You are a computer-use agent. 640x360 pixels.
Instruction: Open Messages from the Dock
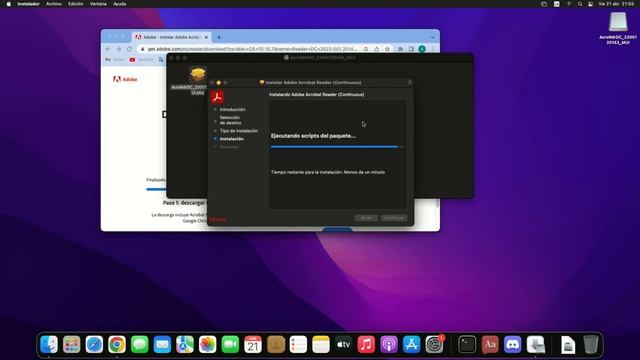tap(140, 345)
